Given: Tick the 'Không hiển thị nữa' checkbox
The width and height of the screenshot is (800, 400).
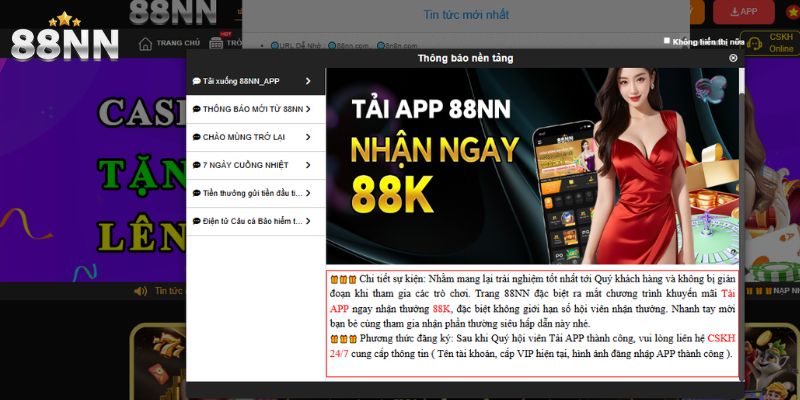Looking at the screenshot, I should [666, 41].
